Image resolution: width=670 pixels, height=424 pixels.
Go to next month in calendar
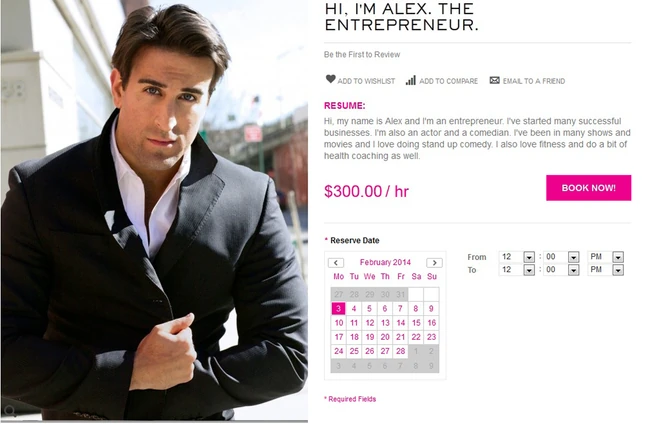(434, 262)
